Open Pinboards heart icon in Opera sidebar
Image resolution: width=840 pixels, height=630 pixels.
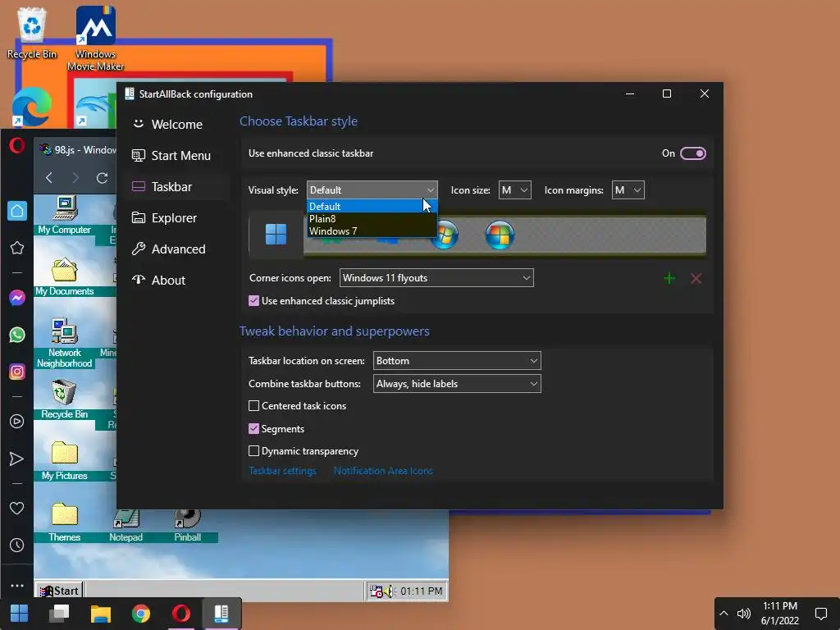click(x=17, y=508)
